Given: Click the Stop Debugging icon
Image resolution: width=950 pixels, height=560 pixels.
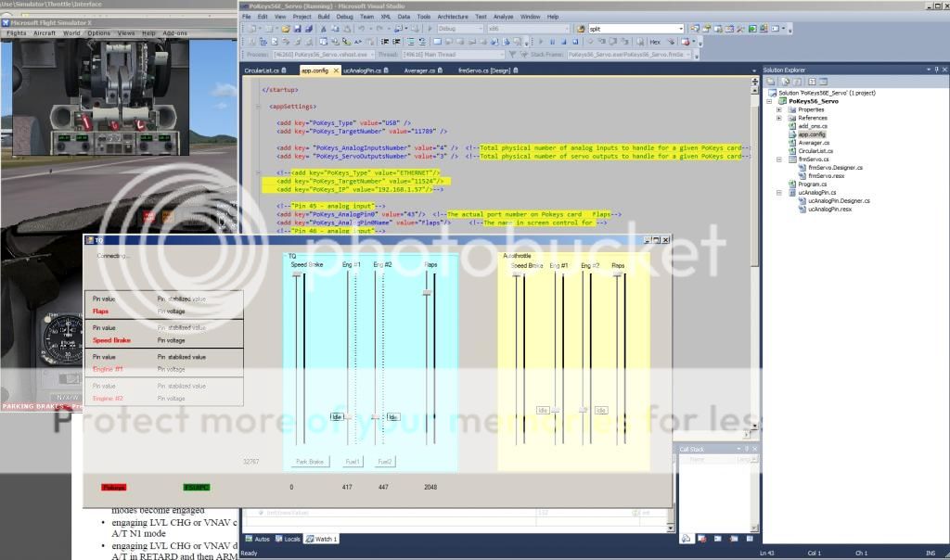Looking at the screenshot, I should (563, 42).
